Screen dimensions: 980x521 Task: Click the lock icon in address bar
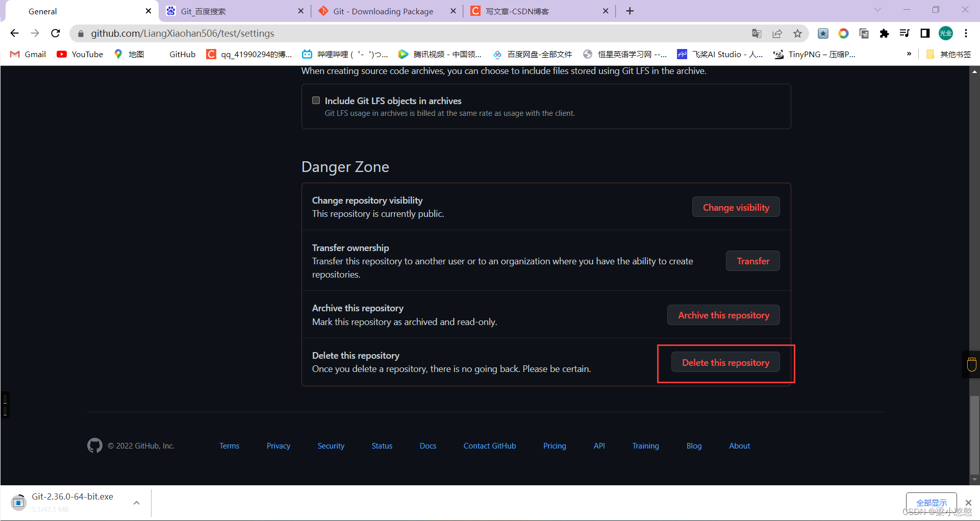(81, 34)
